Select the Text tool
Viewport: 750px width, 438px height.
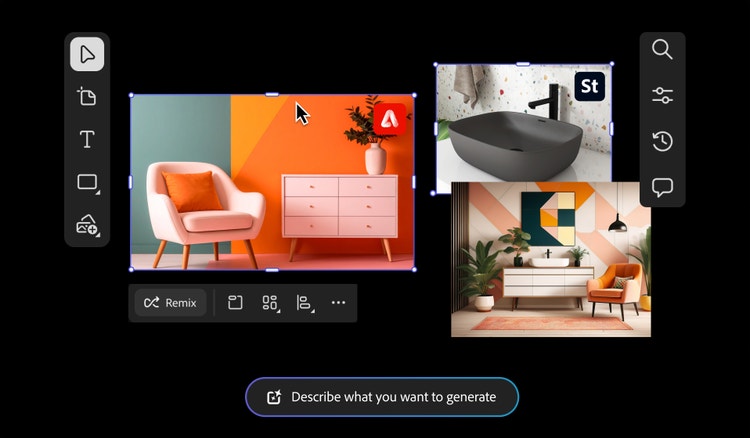(87, 139)
